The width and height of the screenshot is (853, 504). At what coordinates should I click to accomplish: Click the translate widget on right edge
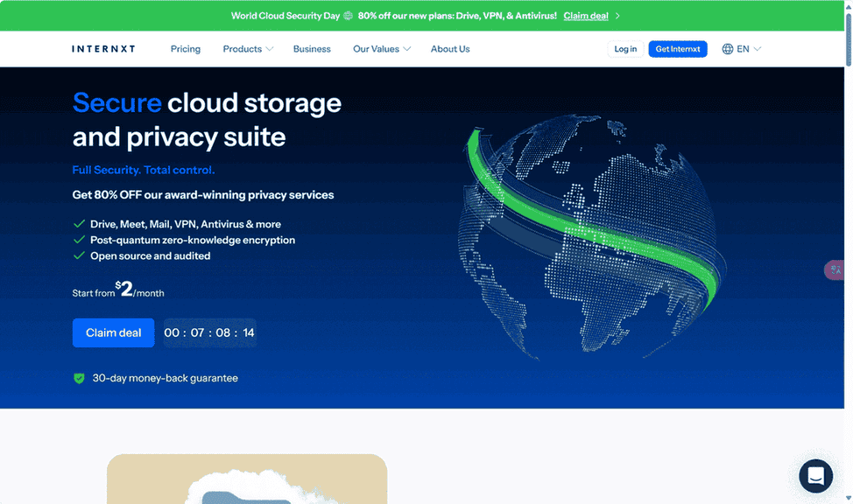(835, 270)
